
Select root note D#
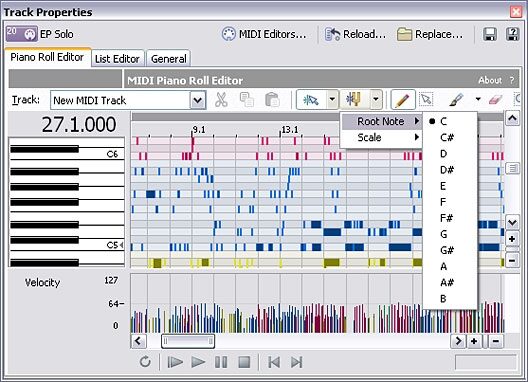(x=450, y=170)
